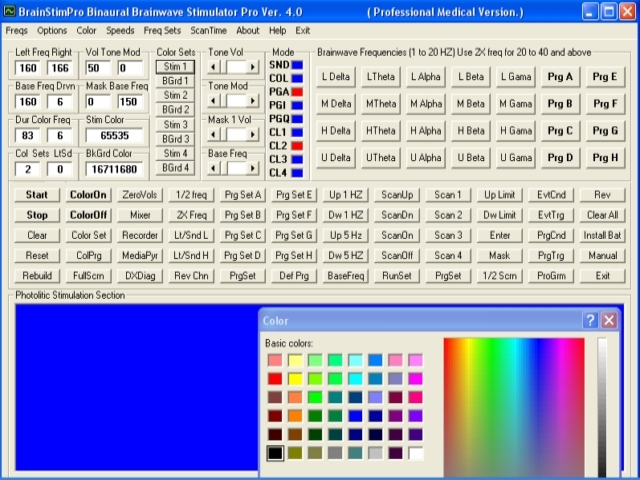Close the Color dialog with its X

[x=609, y=320]
